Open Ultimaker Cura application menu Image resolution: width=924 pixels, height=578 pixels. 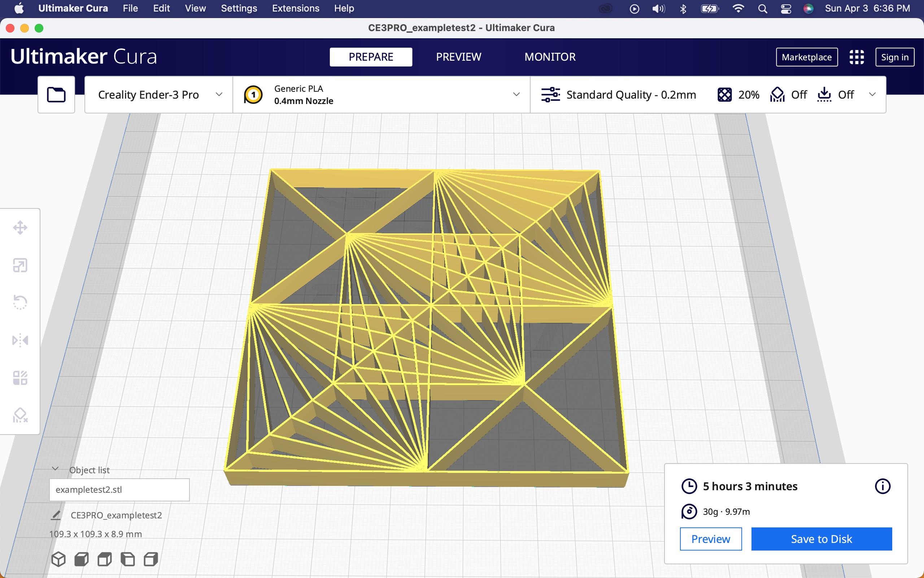(73, 8)
